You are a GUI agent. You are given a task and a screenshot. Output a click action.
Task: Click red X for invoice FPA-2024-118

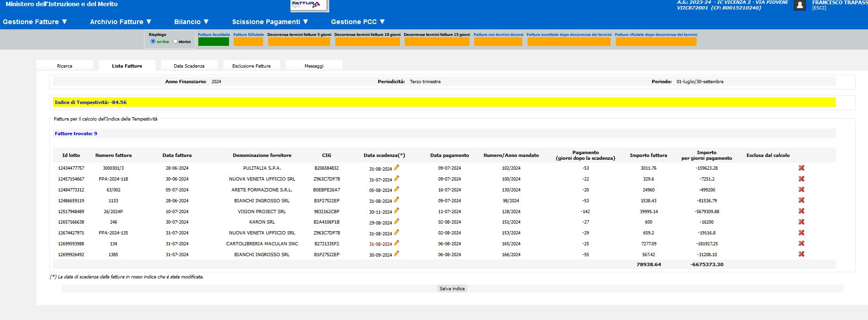point(801,179)
